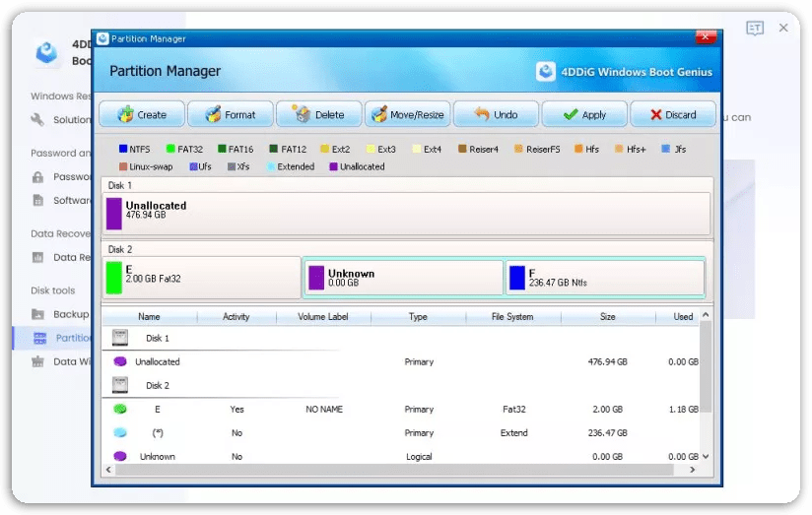
Task: Click the 236.47 GB size cell in list
Action: 607,433
